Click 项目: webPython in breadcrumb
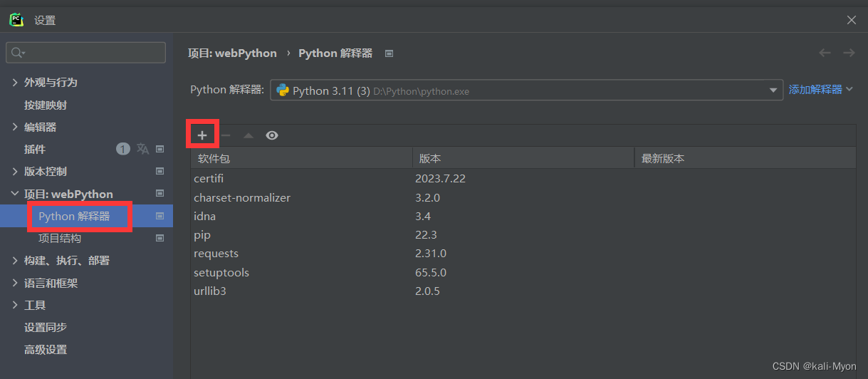This screenshot has height=379, width=868. pos(232,53)
